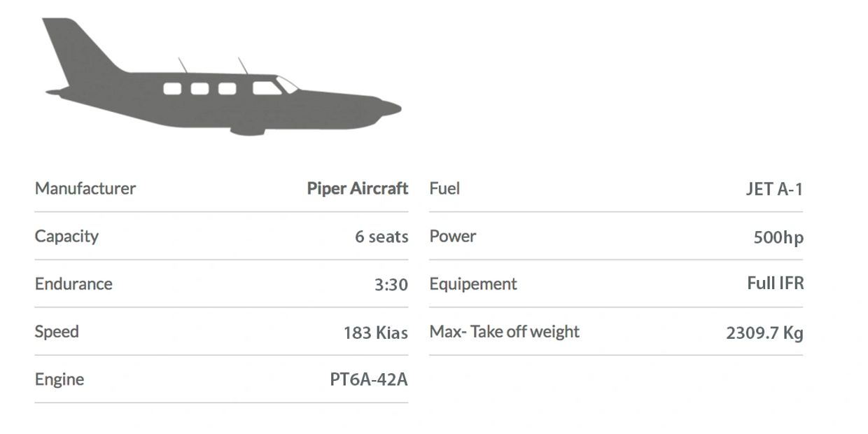Select the PT6A-42A engine value
The width and height of the screenshot is (868, 434).
(x=368, y=379)
